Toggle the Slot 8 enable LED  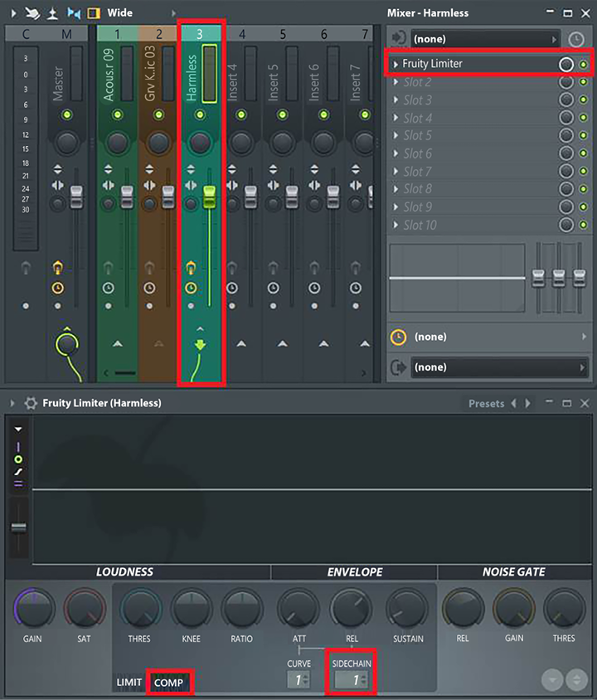click(x=583, y=189)
